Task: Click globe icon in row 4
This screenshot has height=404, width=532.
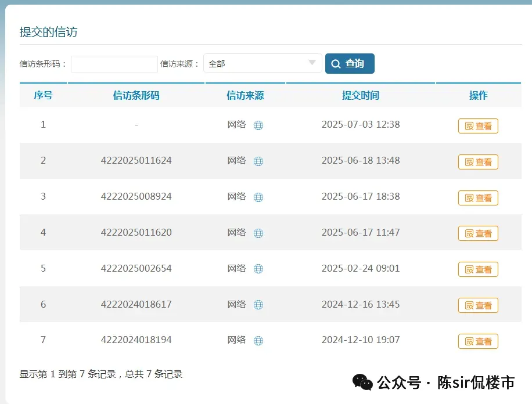Action: 258,233
